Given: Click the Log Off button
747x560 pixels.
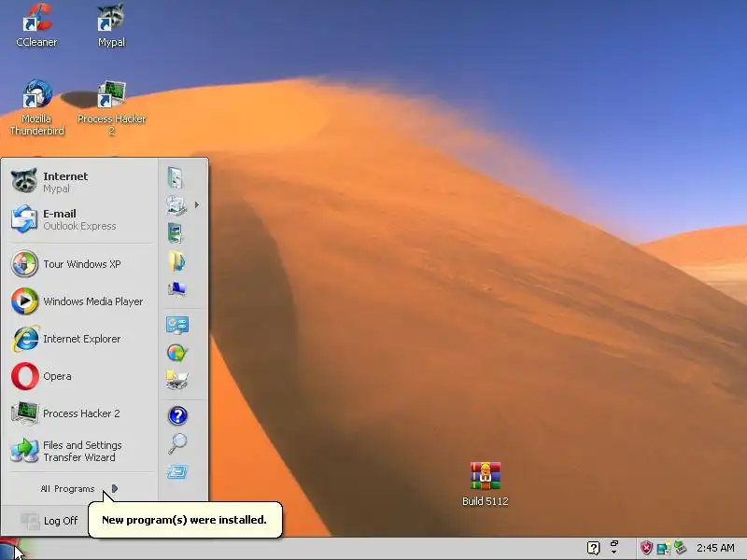Looking at the screenshot, I should point(49,521).
